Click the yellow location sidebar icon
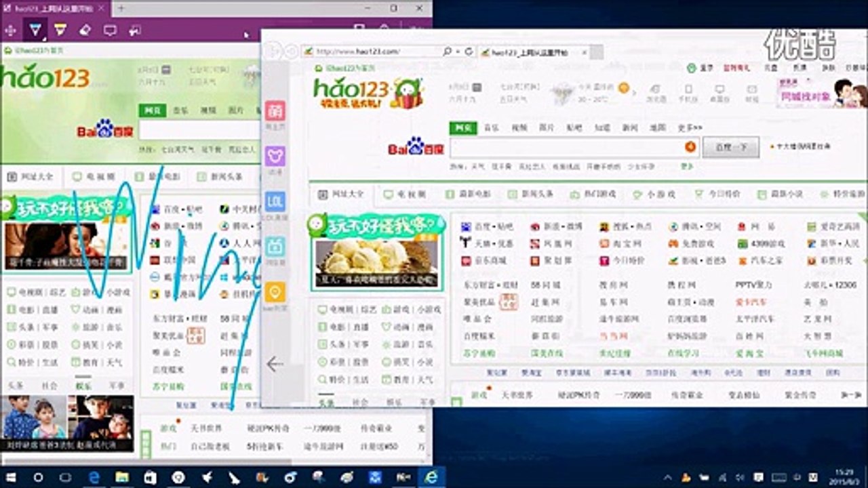Screen dimensions: 868x488 [x=275, y=292]
